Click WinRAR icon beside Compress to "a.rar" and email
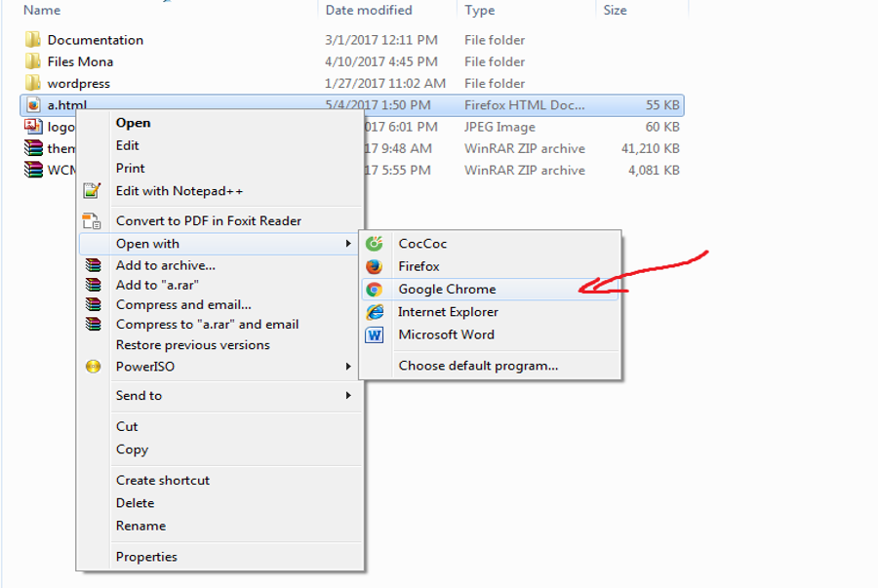The image size is (878, 588). tap(93, 324)
